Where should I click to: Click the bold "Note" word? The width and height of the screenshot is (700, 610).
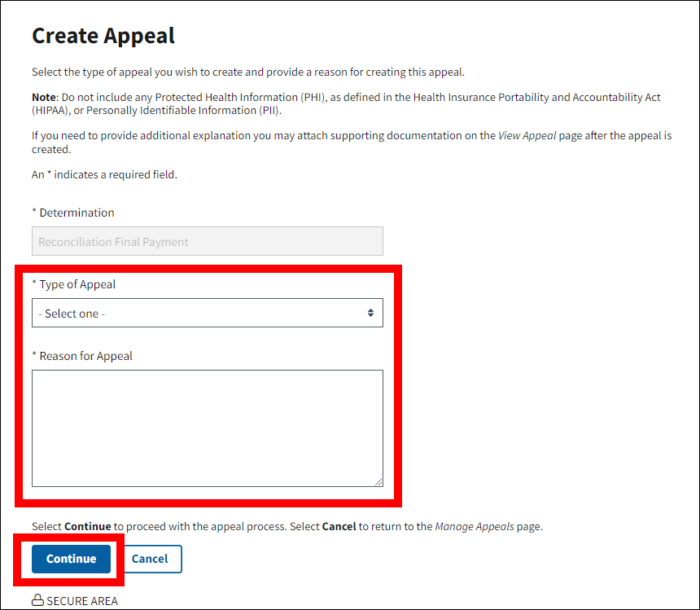click(45, 97)
